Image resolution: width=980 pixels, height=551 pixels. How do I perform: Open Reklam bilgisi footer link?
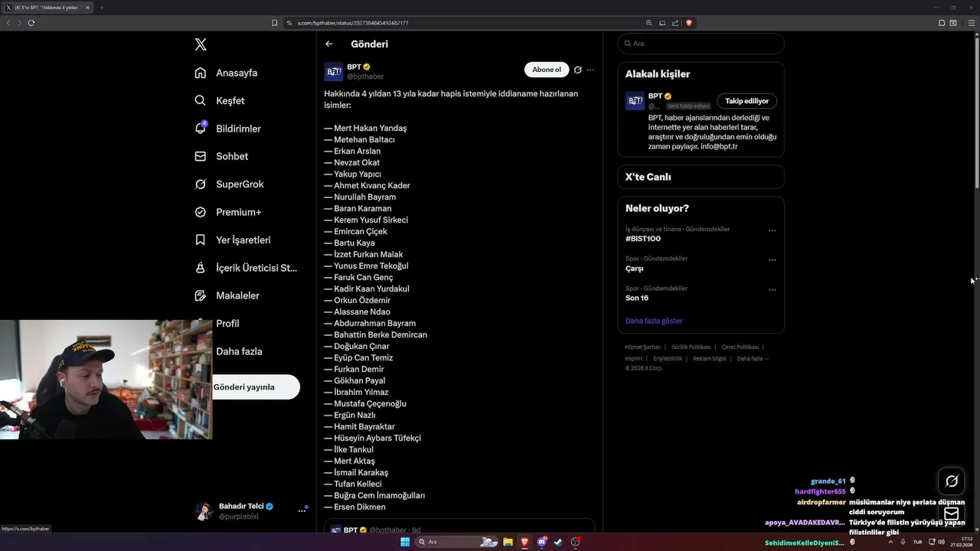tap(710, 358)
